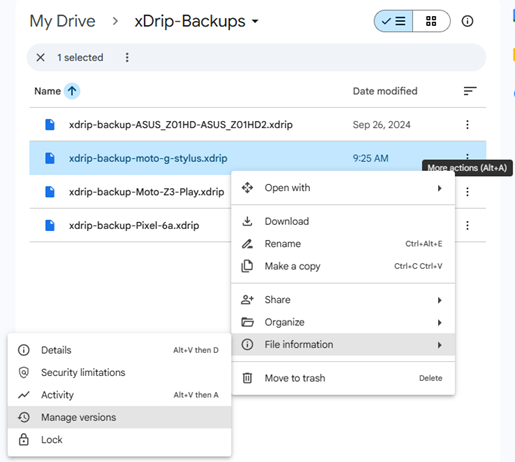The width and height of the screenshot is (515, 462).
Task: Choose Details in the submenu
Action: [x=119, y=350]
